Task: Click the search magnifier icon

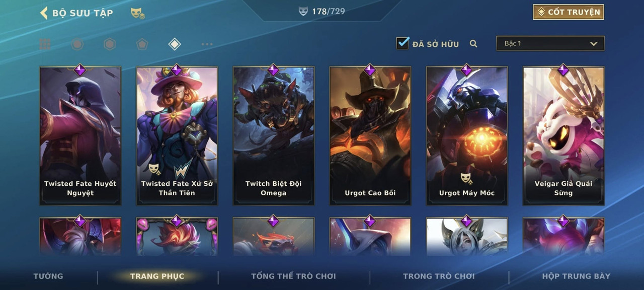Action: coord(473,44)
